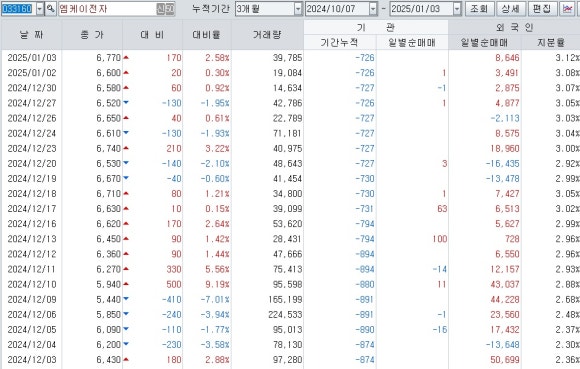Select the date cell 2025/01/02
The image size is (580, 369).
[32, 73]
